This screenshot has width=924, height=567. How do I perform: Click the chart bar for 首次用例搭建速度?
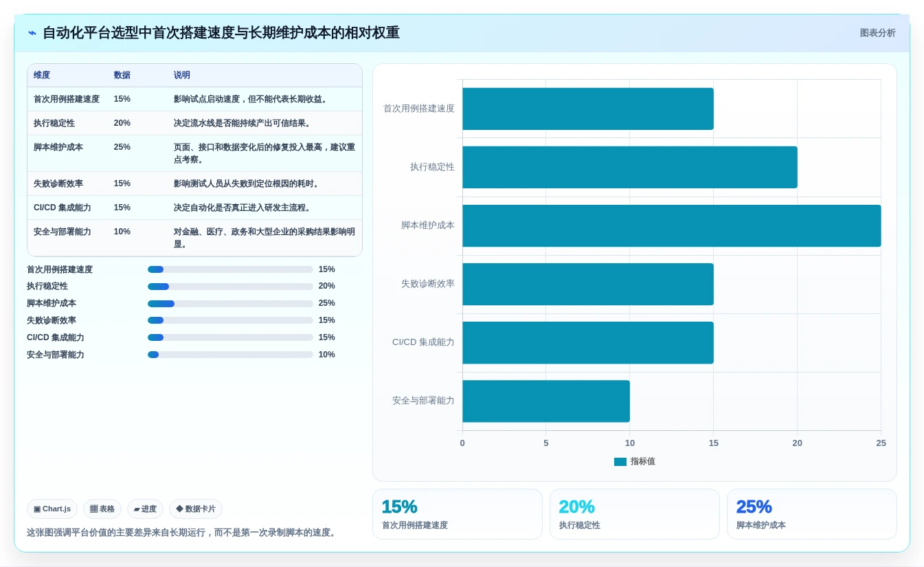tap(588, 109)
